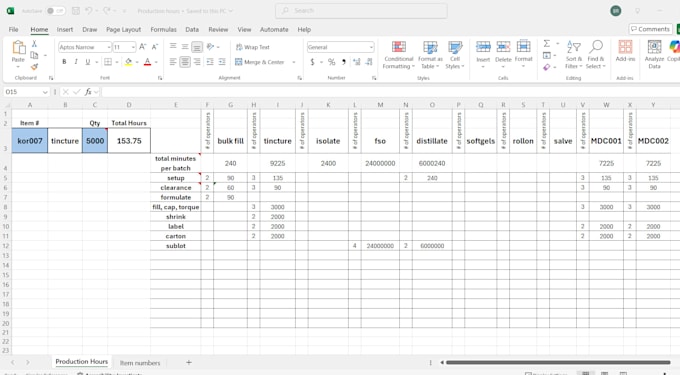The height and width of the screenshot is (375, 680).
Task: Open Find & Select
Action: tap(595, 55)
